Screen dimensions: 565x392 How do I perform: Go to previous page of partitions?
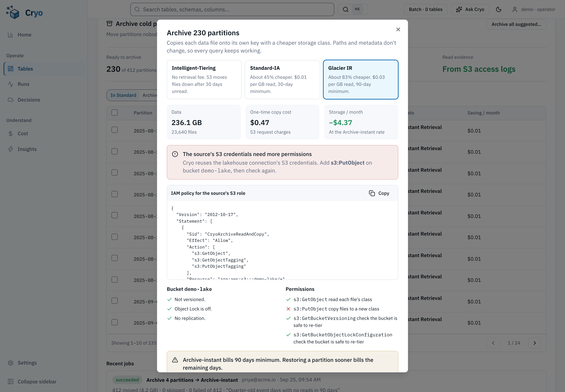pos(493,343)
